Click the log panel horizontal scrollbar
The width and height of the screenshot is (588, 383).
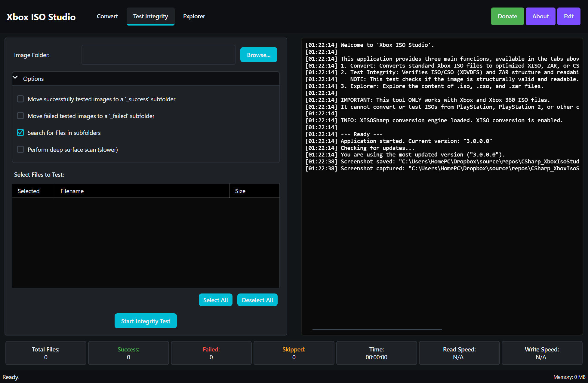tap(377, 330)
